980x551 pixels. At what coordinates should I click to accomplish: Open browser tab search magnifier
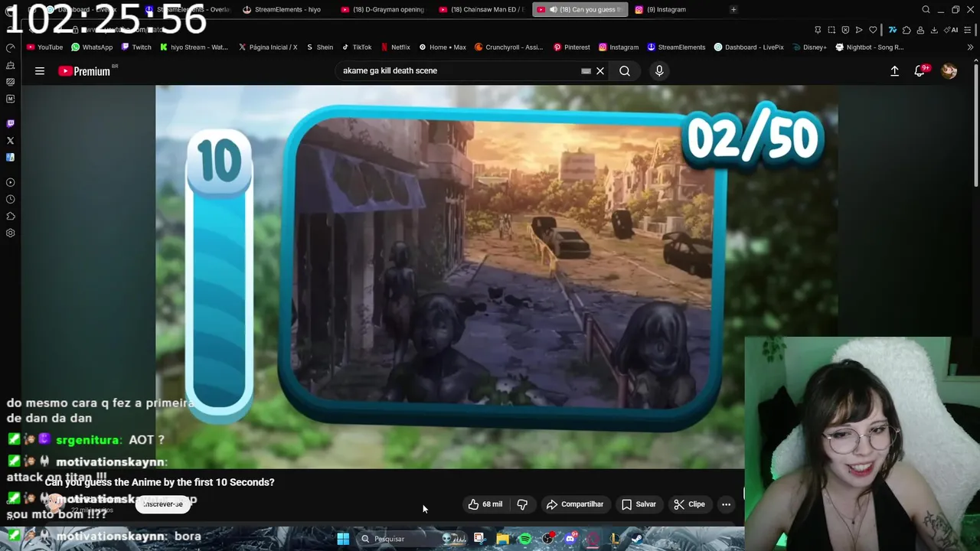pos(926,9)
